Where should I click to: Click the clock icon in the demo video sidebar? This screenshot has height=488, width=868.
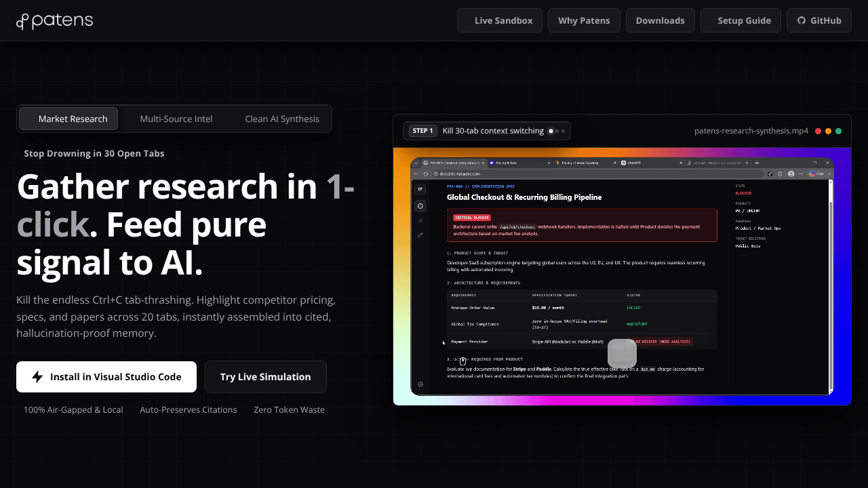420,205
